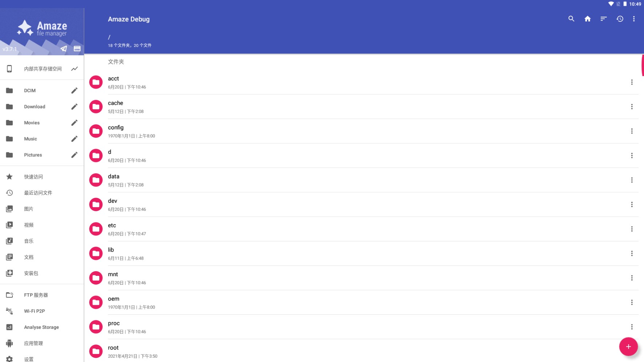Open Wi-Fi P2P sharing
This screenshot has height=362, width=644.
(x=34, y=311)
